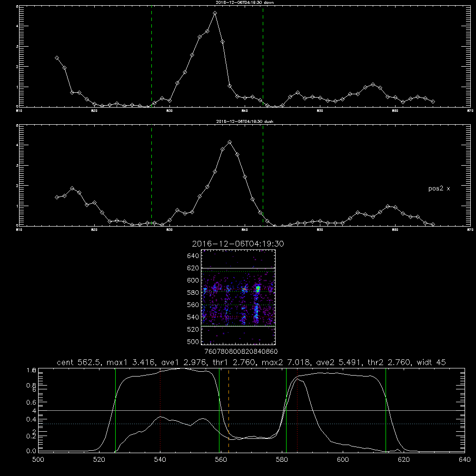Select the 'ave2 5.491' value in the stats line

[x=339, y=362]
